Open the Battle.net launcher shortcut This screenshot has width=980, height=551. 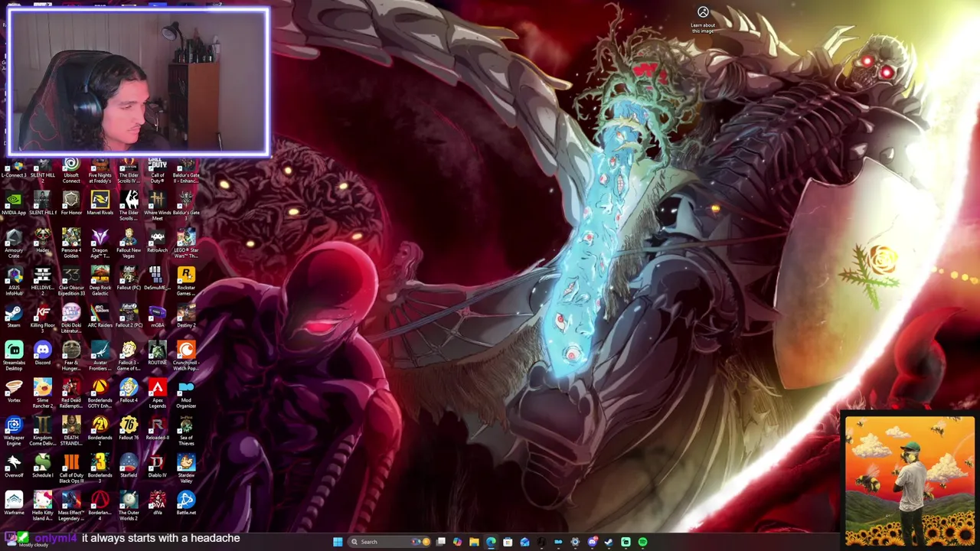click(x=186, y=504)
